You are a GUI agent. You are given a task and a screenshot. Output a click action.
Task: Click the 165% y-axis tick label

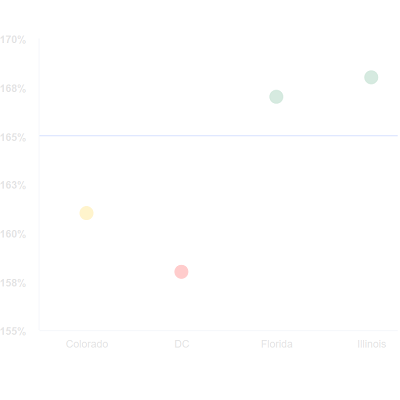(13, 137)
